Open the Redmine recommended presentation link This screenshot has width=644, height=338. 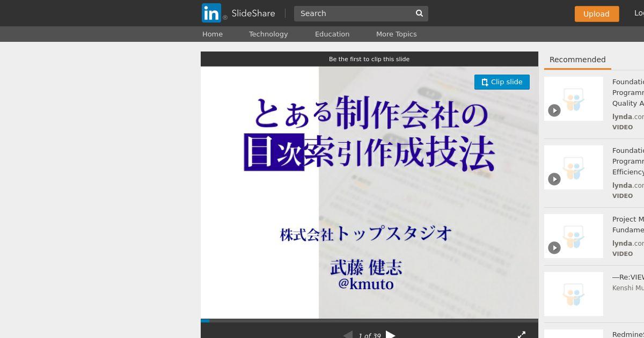[x=628, y=334]
